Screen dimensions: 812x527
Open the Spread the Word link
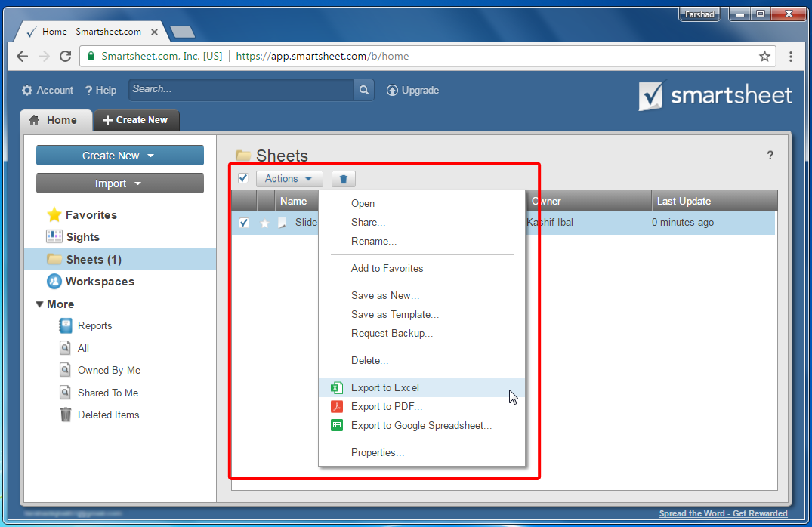(723, 513)
